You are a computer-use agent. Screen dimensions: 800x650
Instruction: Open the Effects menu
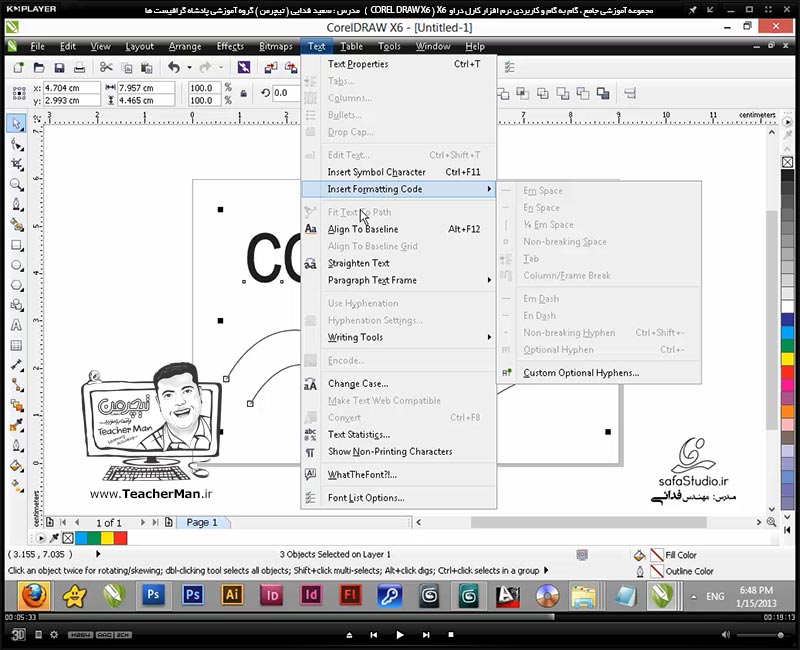pos(230,46)
